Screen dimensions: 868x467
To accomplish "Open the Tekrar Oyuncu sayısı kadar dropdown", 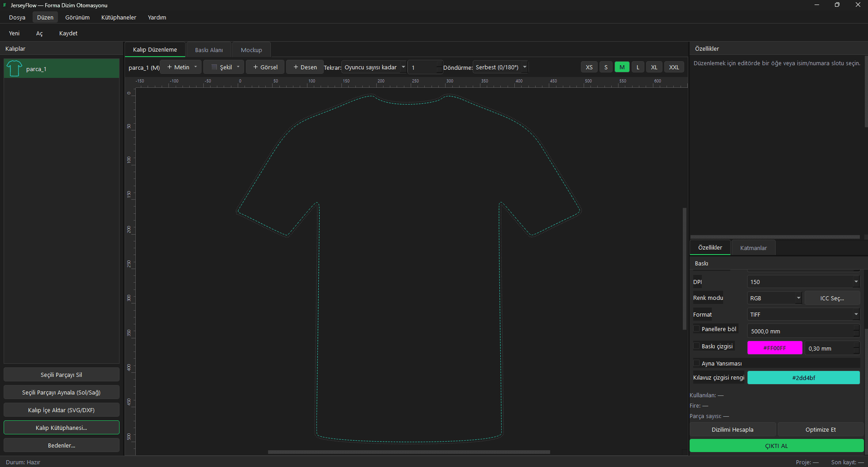I will coord(374,67).
